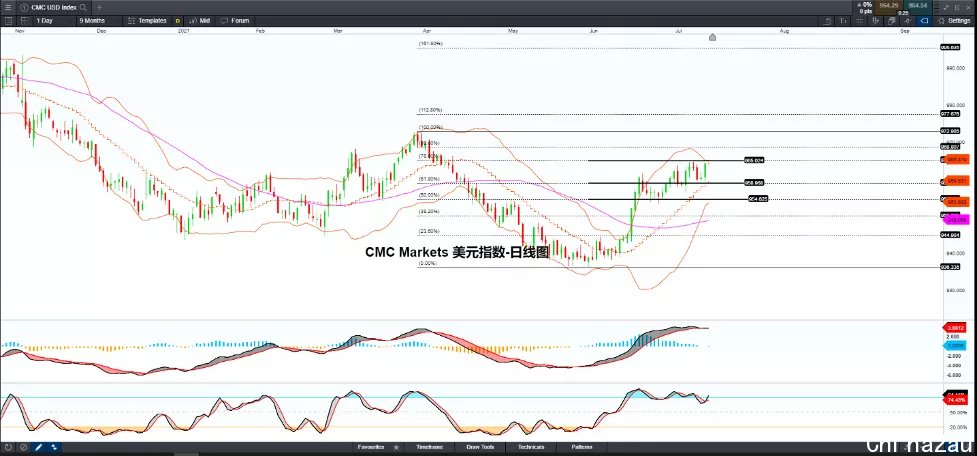This screenshot has width=977, height=456.
Task: Click the 23.60% Fibonacci level label
Action: [x=429, y=231]
